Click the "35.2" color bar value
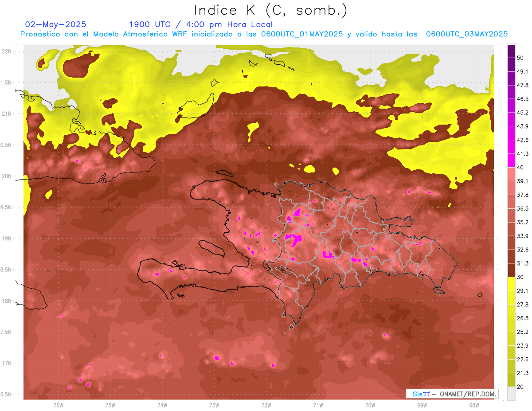The height and width of the screenshot is (411, 532). click(x=523, y=222)
